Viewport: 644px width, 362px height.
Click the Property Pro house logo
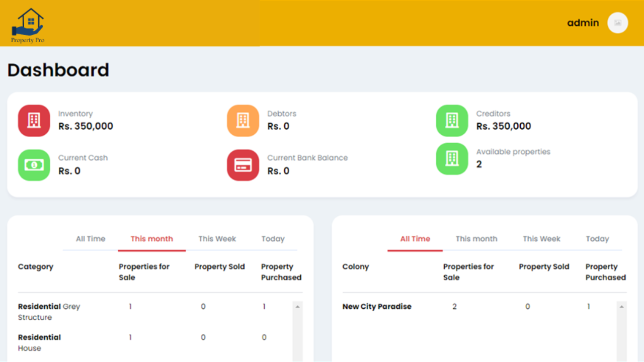click(x=28, y=25)
